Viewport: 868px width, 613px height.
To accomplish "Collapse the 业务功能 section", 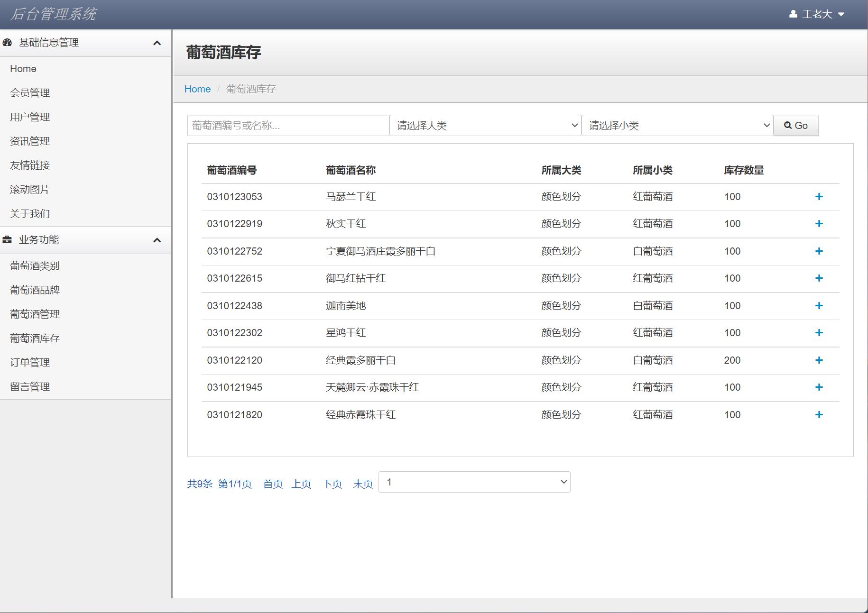I will coord(157,240).
